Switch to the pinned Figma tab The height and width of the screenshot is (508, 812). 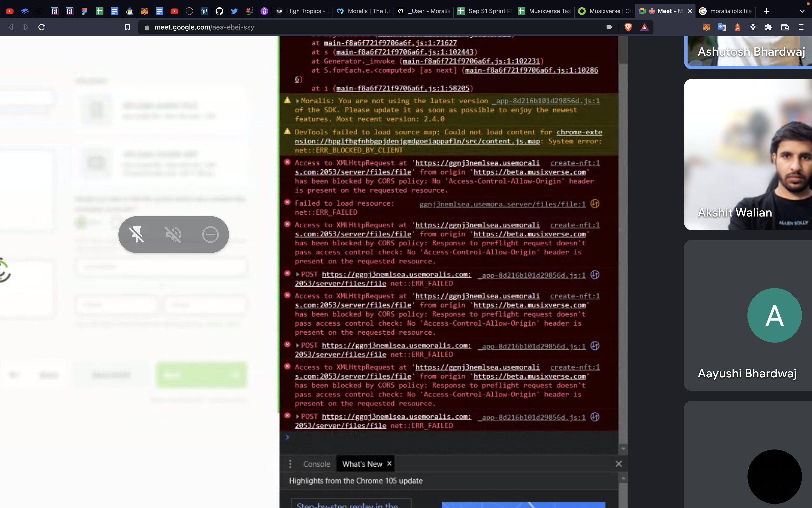pyautogui.click(x=85, y=11)
